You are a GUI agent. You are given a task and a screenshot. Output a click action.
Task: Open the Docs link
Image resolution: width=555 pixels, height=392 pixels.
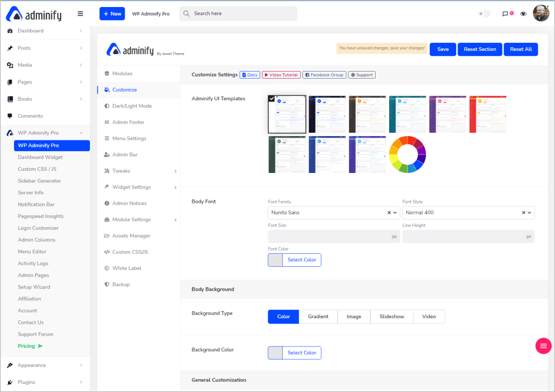250,75
